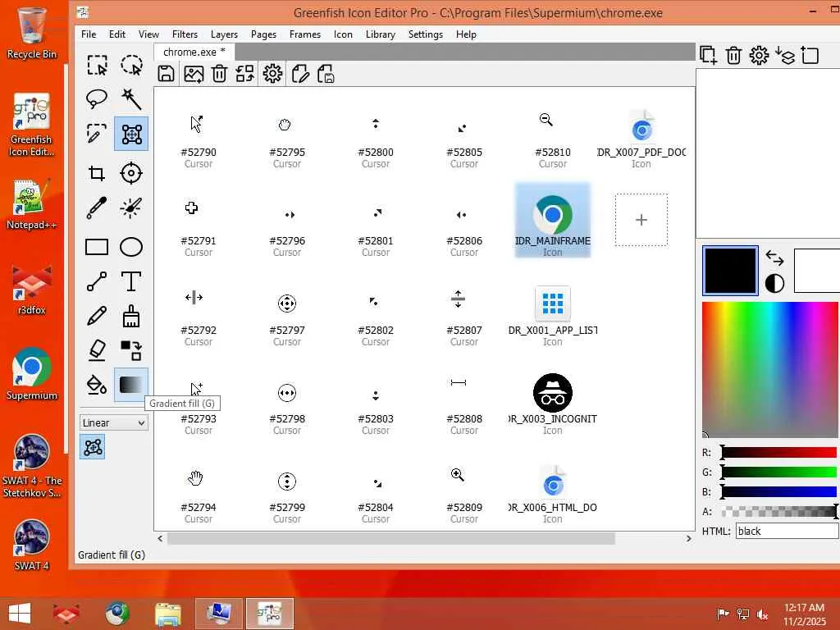840x630 pixels.
Task: Toggle the transform option under Linear dropdown
Action: click(x=93, y=447)
